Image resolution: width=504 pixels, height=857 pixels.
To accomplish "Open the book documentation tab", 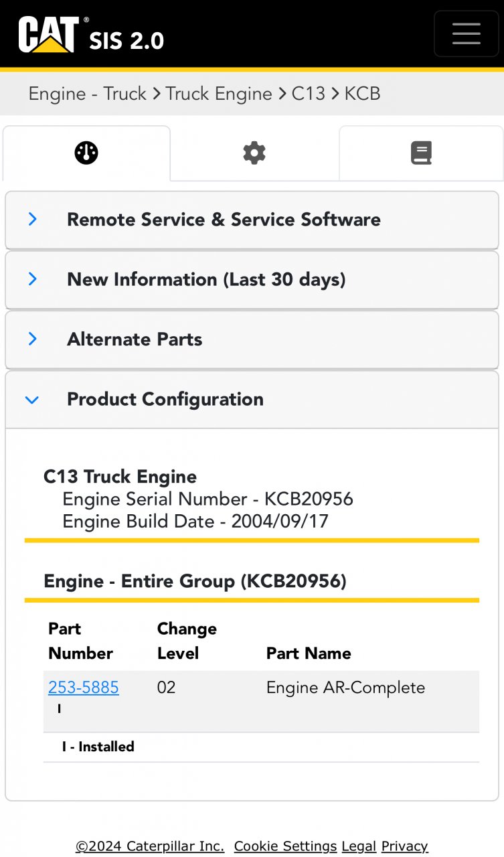I will pyautogui.click(x=421, y=153).
